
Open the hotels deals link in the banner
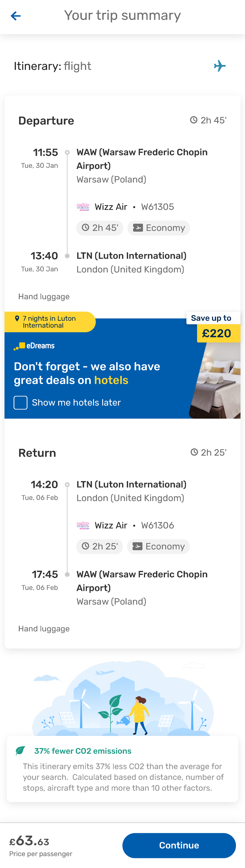pos(111,380)
